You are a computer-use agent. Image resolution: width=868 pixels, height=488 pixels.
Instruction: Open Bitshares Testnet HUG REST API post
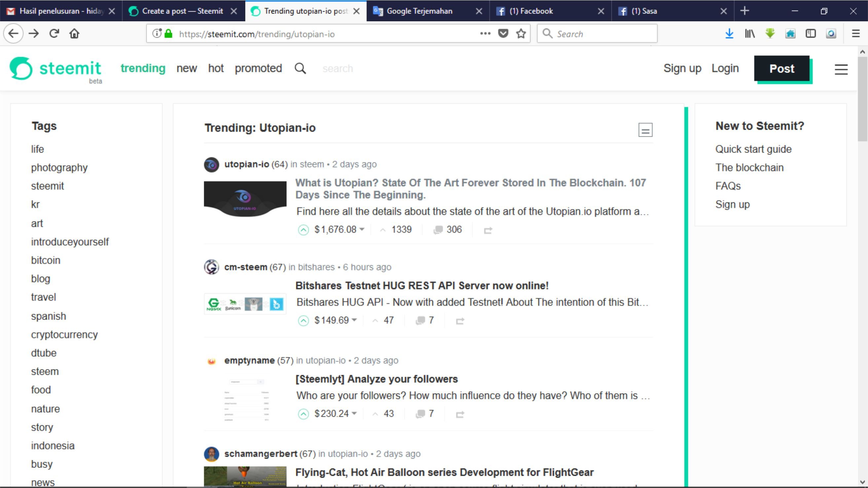(422, 286)
